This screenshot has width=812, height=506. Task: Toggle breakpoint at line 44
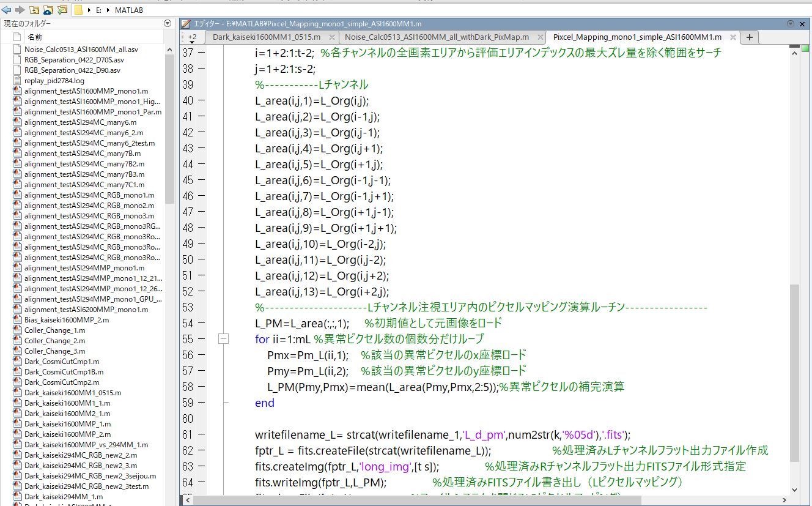(202, 165)
